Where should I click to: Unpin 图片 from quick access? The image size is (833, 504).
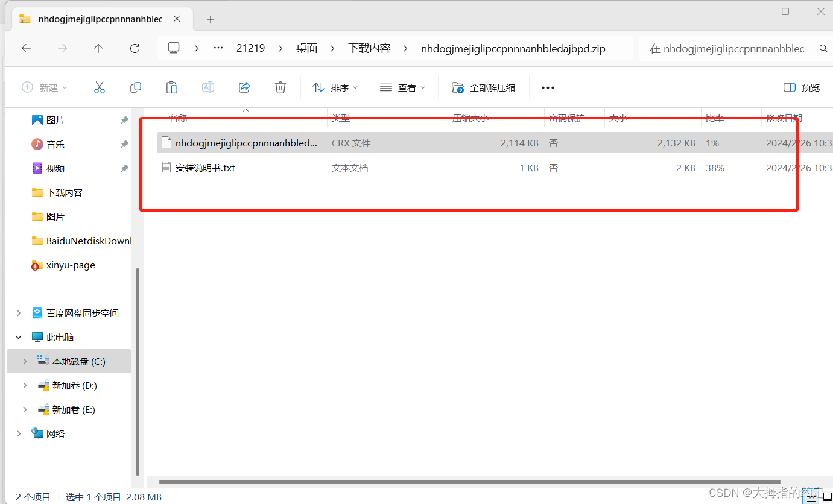124,121
